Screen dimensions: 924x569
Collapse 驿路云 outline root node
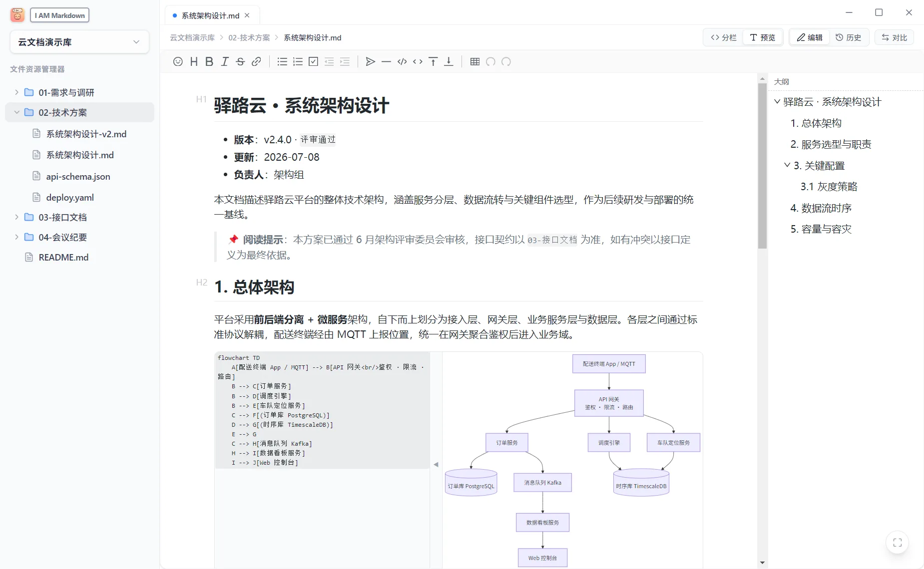click(777, 102)
